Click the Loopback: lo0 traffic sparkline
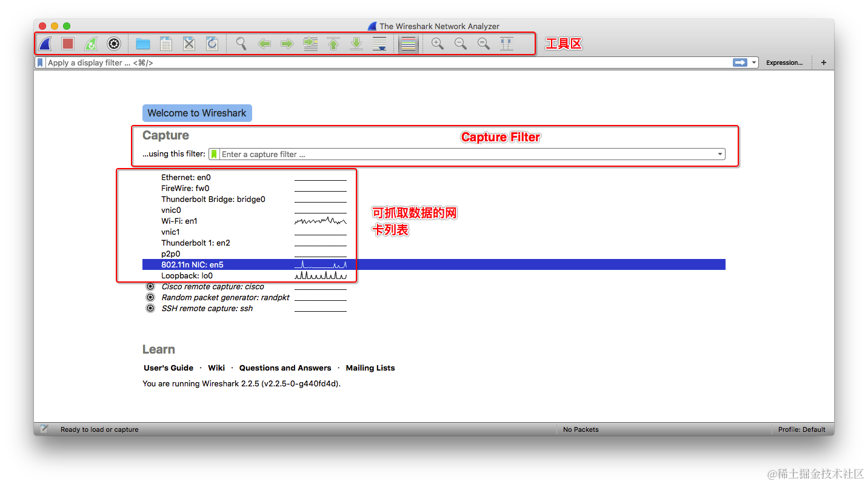Viewport: 868px width, 484px height. 321,275
